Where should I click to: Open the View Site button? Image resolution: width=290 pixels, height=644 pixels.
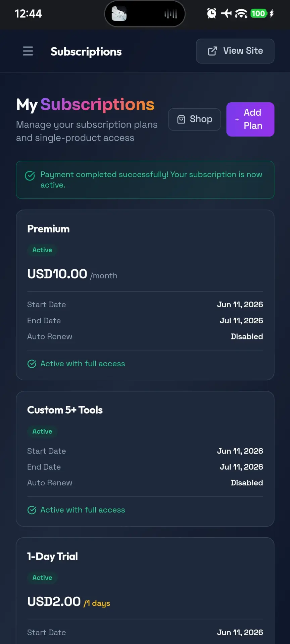[235, 51]
